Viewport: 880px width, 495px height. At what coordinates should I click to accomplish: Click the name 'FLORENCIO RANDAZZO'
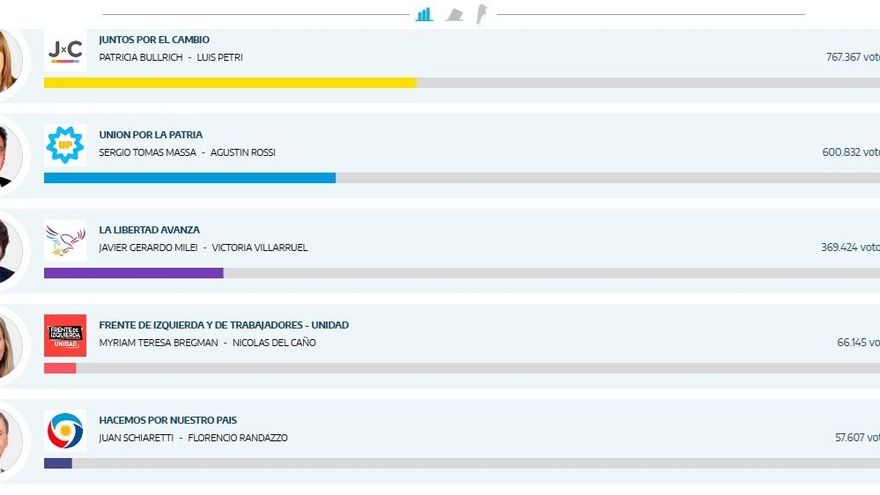pos(237,438)
